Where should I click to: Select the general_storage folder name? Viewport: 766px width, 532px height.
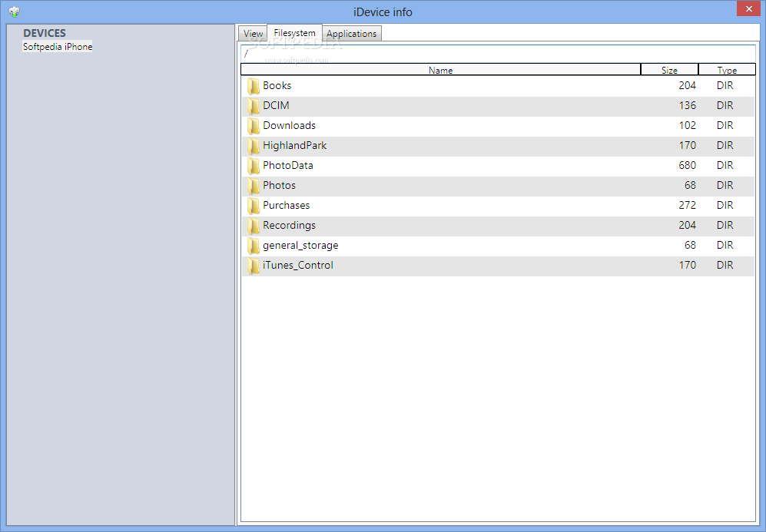[300, 246]
